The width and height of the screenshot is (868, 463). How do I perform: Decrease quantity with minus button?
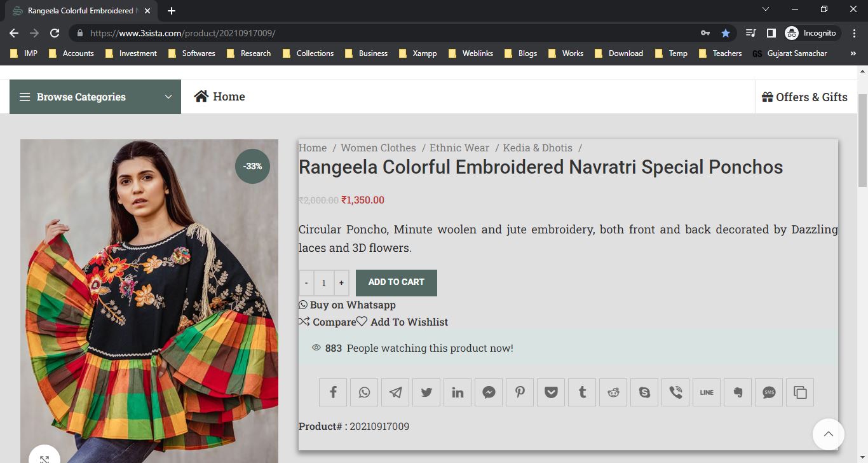coord(306,283)
